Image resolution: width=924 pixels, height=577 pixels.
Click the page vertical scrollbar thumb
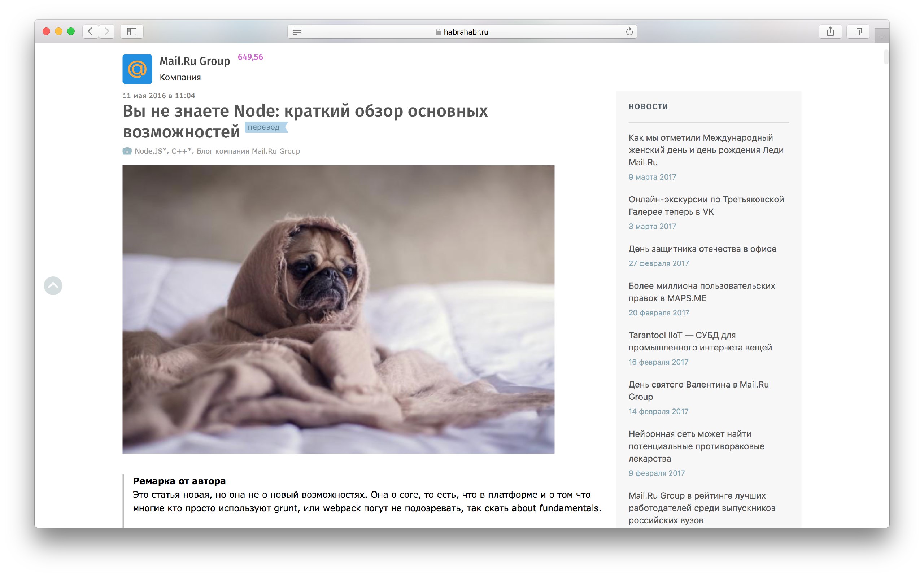click(886, 57)
